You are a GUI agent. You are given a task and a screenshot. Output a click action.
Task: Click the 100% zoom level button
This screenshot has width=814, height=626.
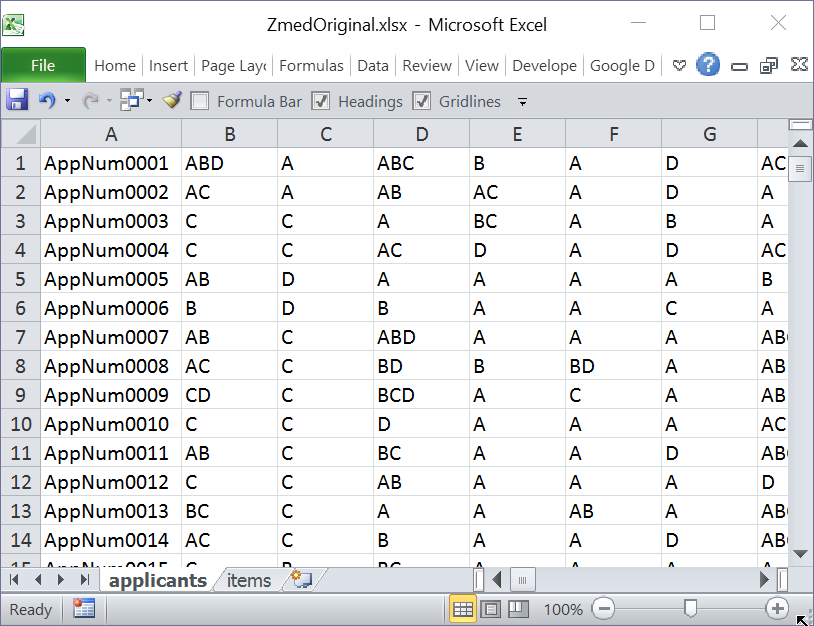[x=562, y=609]
